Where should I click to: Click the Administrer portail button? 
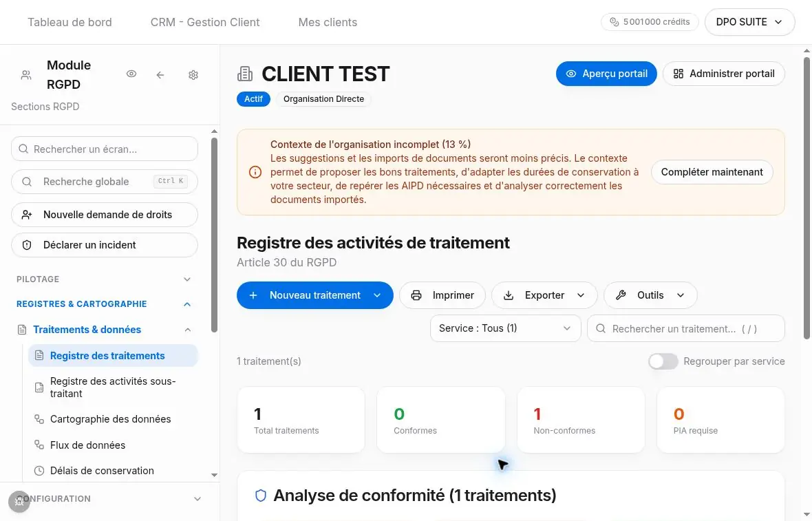coord(723,74)
